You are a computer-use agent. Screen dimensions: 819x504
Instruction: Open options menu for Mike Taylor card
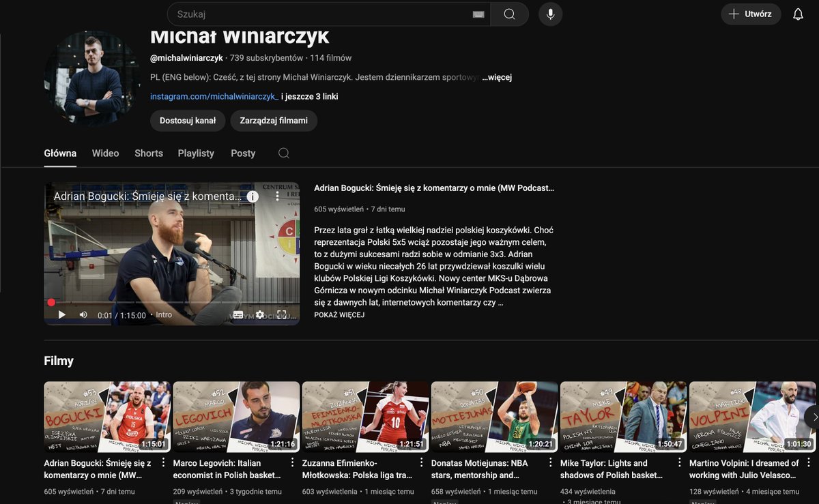(x=679, y=462)
